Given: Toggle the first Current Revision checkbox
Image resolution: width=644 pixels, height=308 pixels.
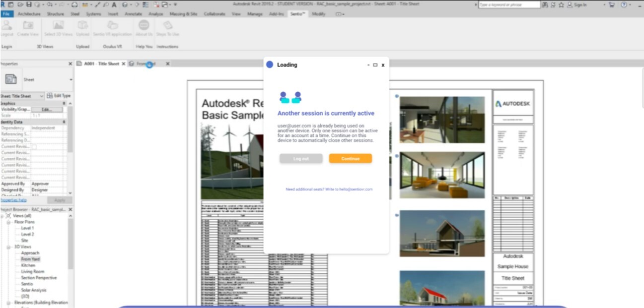Looking at the screenshot, I should pyautogui.click(x=34, y=147).
